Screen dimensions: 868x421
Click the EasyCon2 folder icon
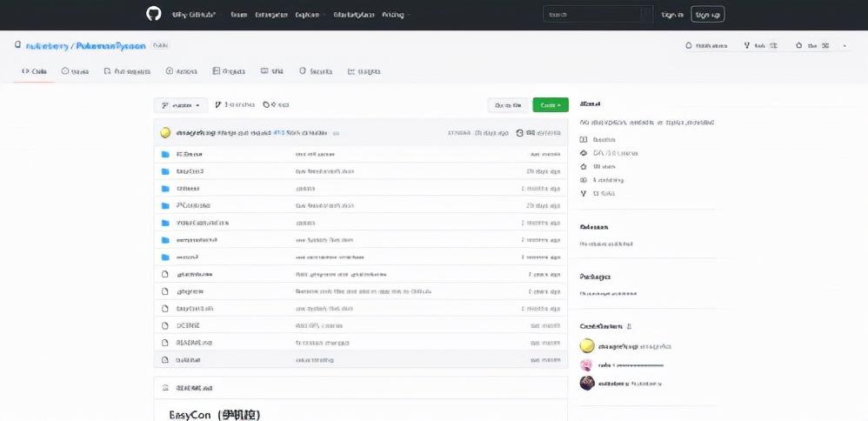[165, 171]
